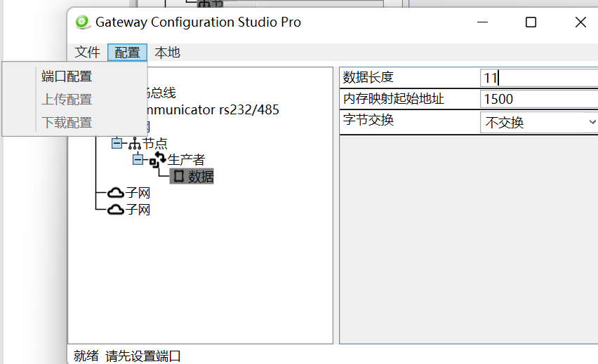Image resolution: width=598 pixels, height=364 pixels.
Task: Click the network icon beside 节点
Action: [135, 144]
